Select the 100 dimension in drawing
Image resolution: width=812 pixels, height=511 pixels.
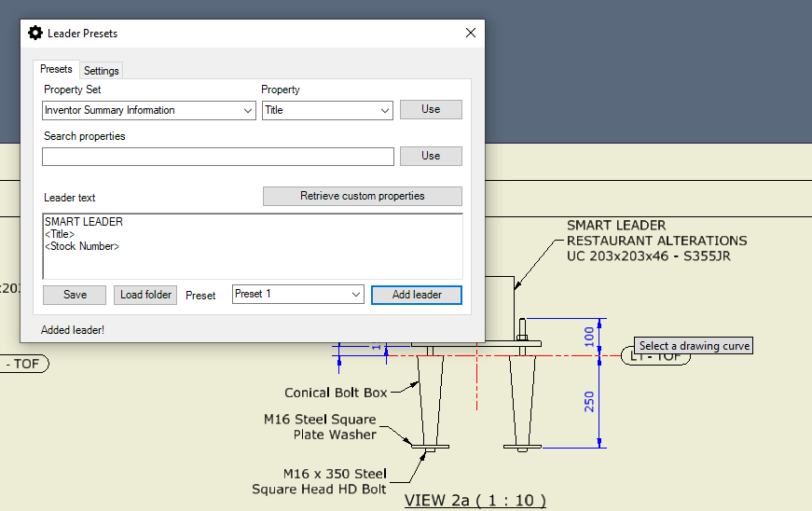[x=589, y=337]
